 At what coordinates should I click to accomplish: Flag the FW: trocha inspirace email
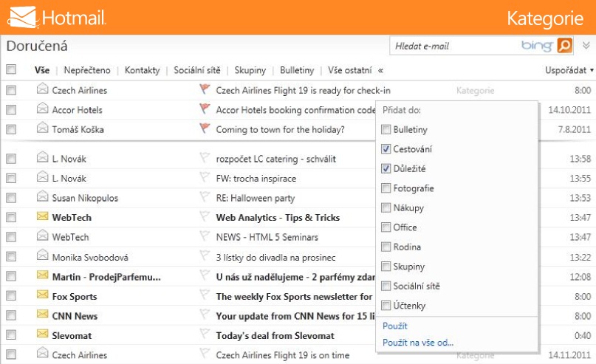point(205,177)
